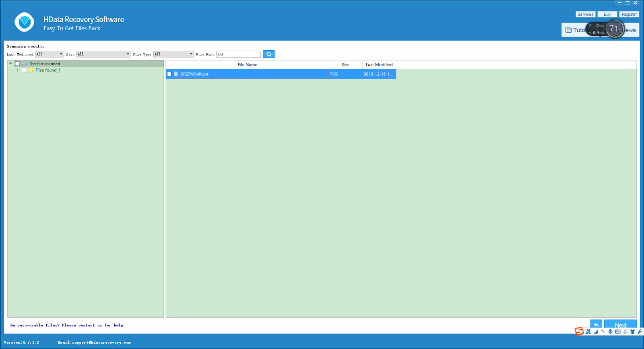
Task: Collapse The file scanned tree node
Action: (x=10, y=64)
